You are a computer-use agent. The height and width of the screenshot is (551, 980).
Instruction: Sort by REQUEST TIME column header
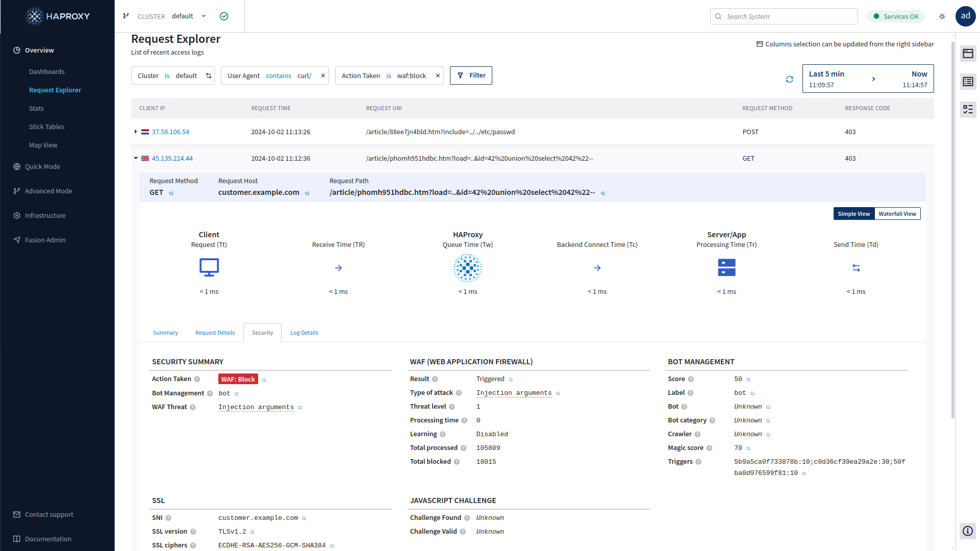(271, 108)
